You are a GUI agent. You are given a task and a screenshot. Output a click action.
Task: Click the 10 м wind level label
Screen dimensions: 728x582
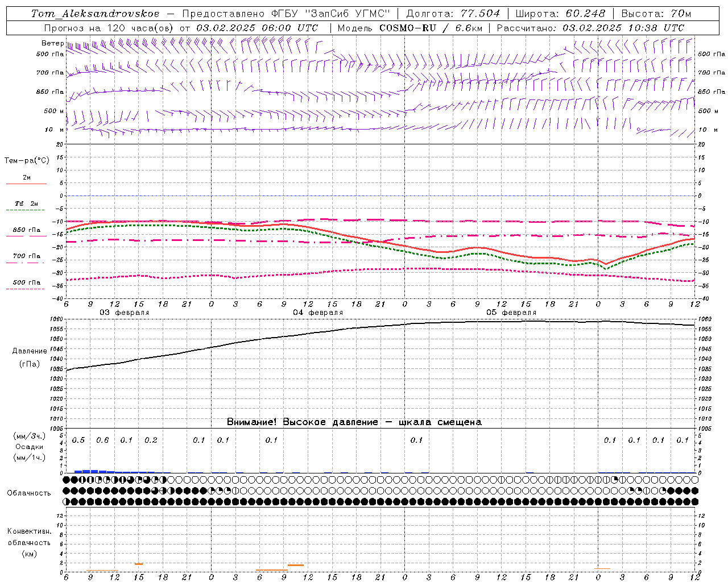[x=54, y=130]
